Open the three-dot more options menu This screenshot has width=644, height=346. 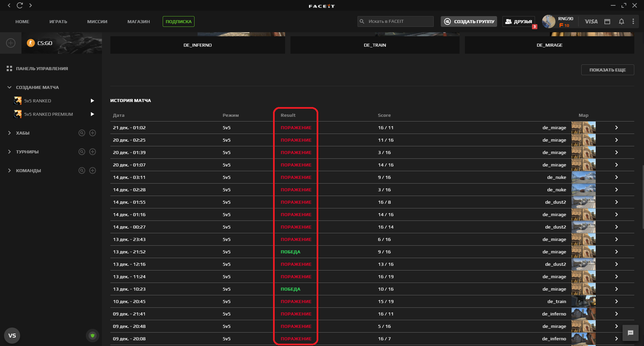pyautogui.click(x=633, y=21)
